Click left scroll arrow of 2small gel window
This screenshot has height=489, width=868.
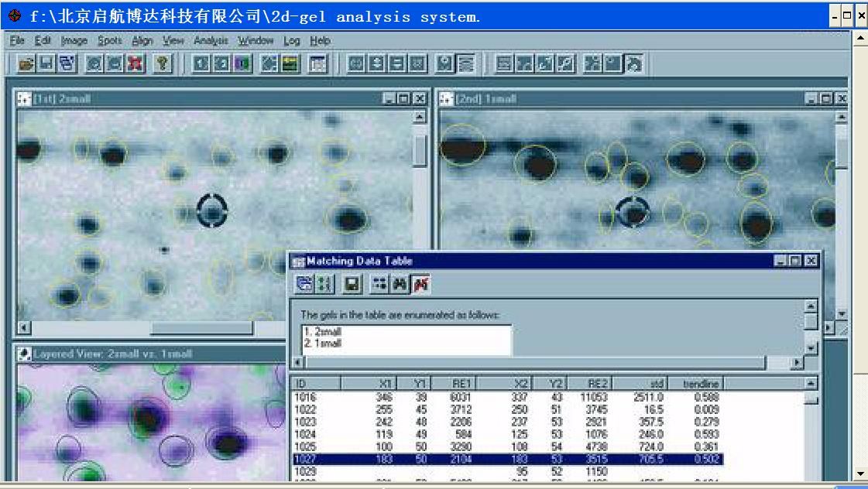(x=23, y=328)
